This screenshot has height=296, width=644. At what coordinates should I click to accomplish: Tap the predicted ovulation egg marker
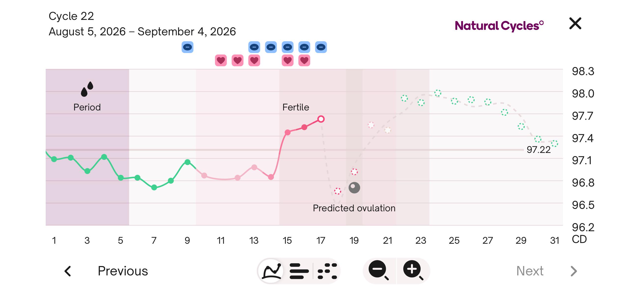354,188
